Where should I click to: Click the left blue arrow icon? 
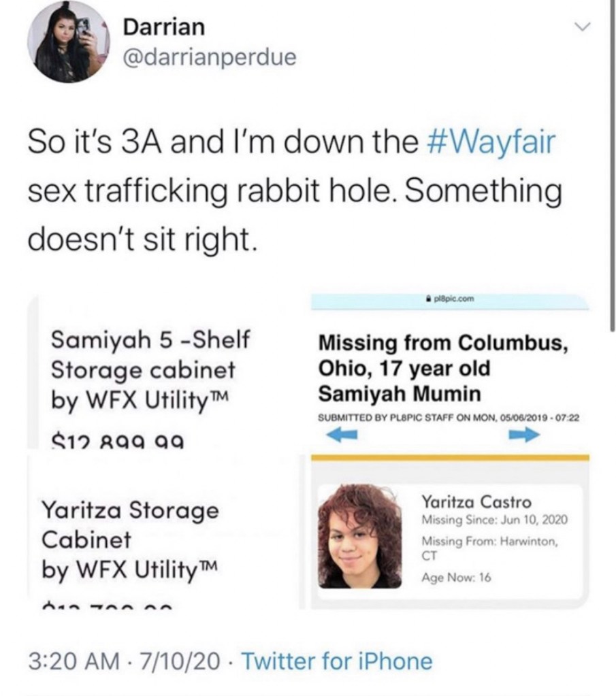pyautogui.click(x=342, y=433)
